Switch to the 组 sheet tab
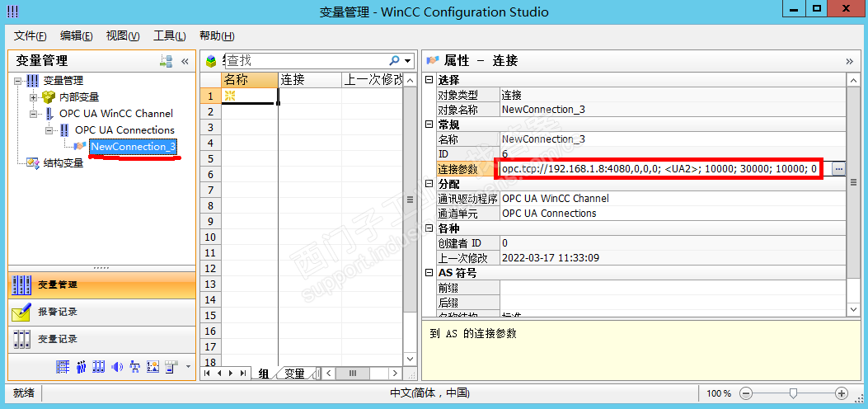Screen dimensions: 868x409 (x=264, y=374)
